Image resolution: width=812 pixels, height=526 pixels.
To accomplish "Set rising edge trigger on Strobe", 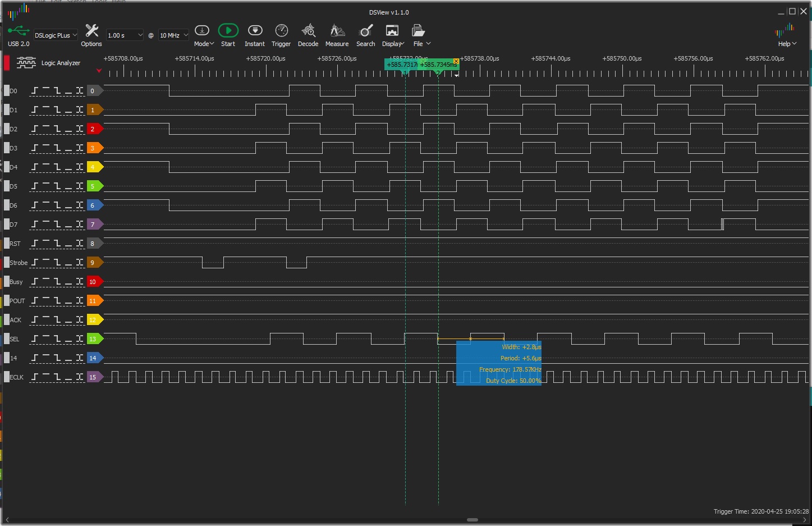I will pos(35,263).
